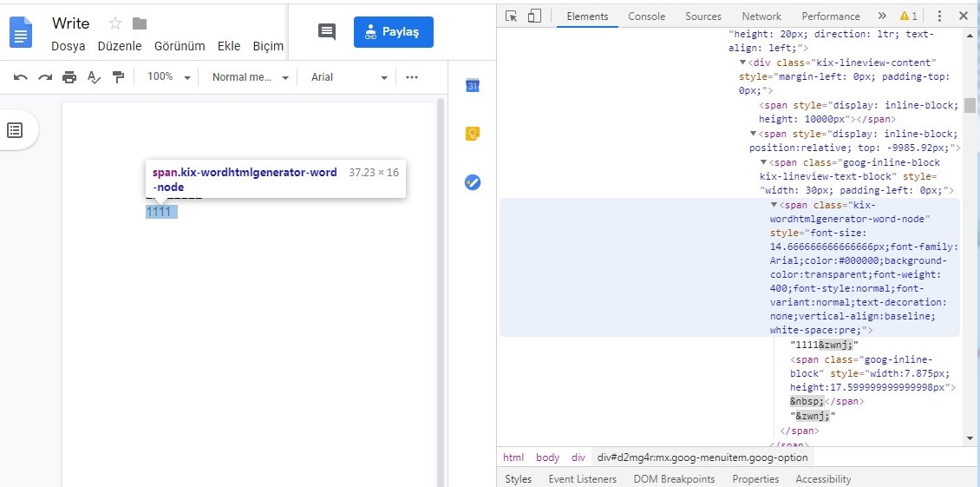This screenshot has height=487, width=980.
Task: Open Google Keep side panel
Action: click(473, 134)
